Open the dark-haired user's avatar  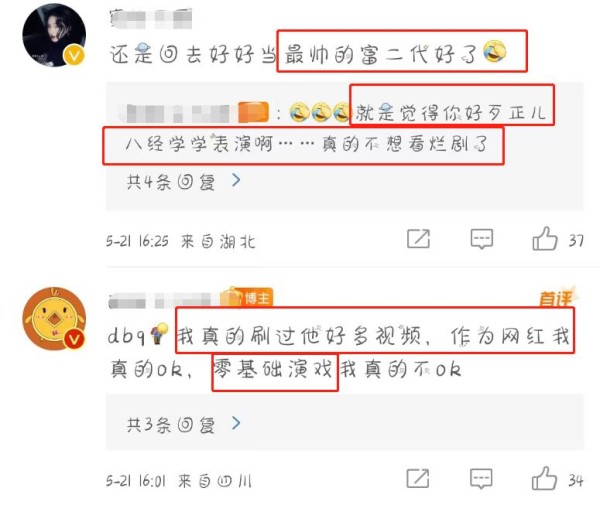click(x=54, y=35)
